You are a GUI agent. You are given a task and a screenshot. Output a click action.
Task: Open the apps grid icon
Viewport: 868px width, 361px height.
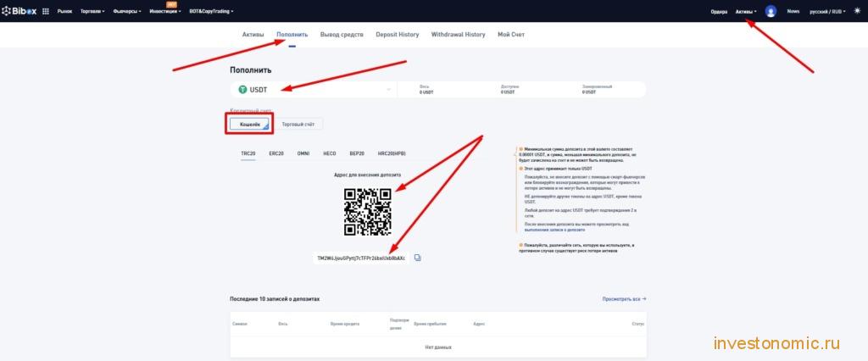[46, 11]
